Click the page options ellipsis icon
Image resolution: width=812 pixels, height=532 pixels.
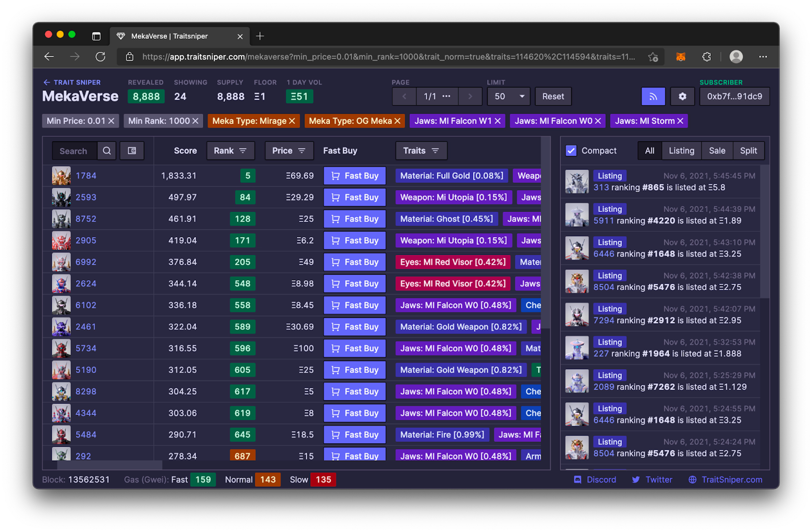(x=446, y=97)
